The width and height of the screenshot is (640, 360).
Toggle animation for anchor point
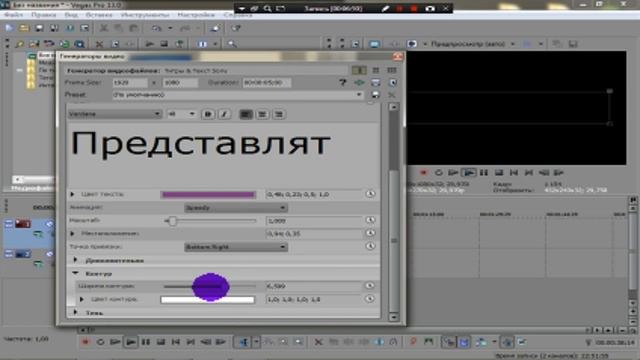click(x=370, y=246)
